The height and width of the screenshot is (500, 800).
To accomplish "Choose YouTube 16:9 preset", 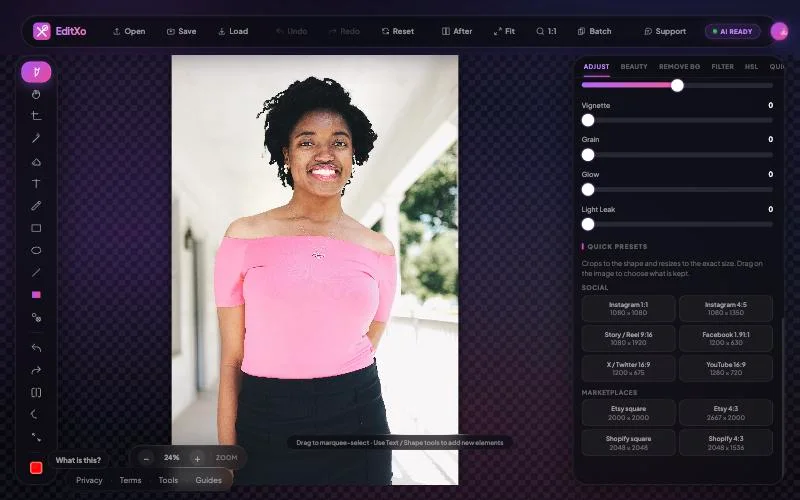I will 726,369.
